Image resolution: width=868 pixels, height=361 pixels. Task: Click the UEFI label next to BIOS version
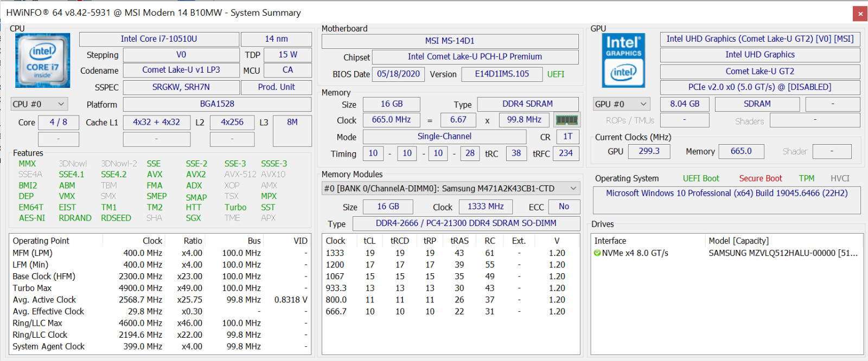556,74
